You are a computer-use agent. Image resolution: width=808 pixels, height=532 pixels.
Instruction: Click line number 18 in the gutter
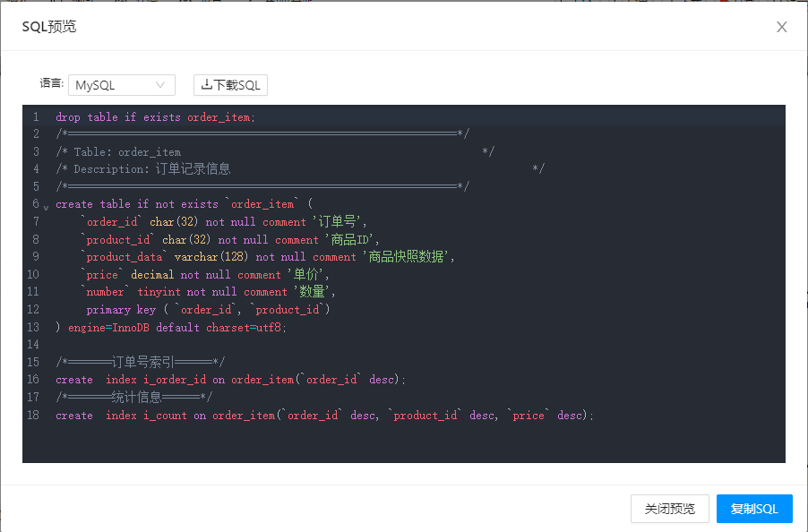click(x=33, y=416)
